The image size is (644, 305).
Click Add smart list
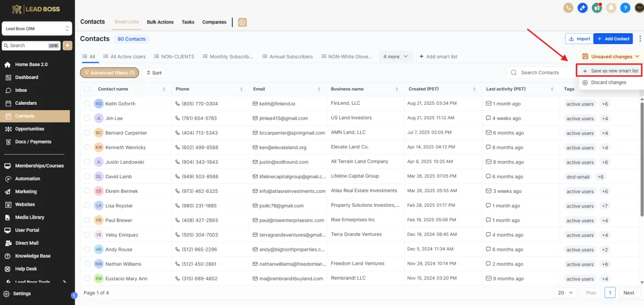tap(438, 56)
